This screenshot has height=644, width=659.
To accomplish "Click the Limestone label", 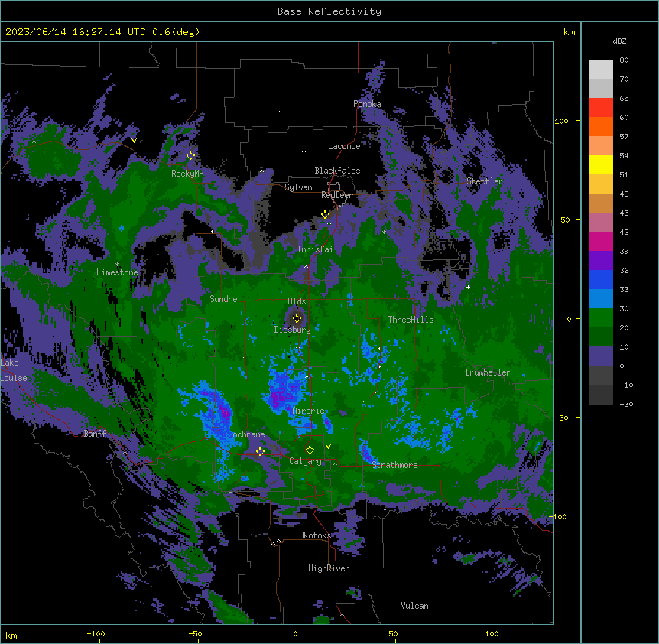I will 117,272.
